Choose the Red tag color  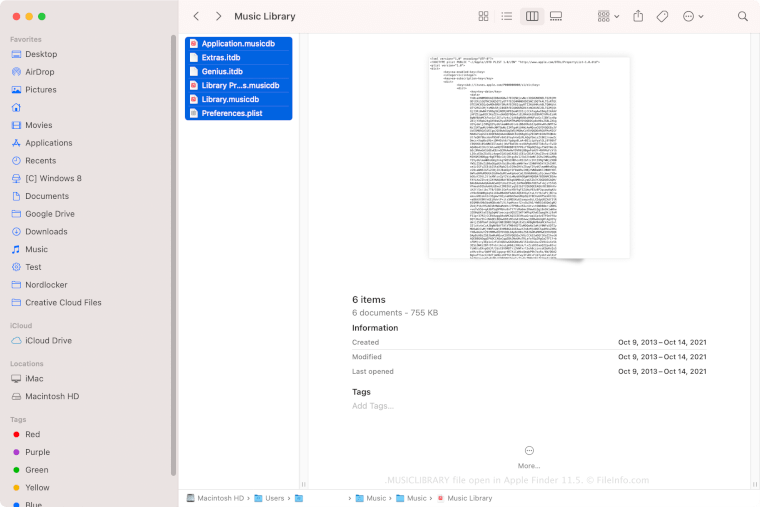(32, 434)
